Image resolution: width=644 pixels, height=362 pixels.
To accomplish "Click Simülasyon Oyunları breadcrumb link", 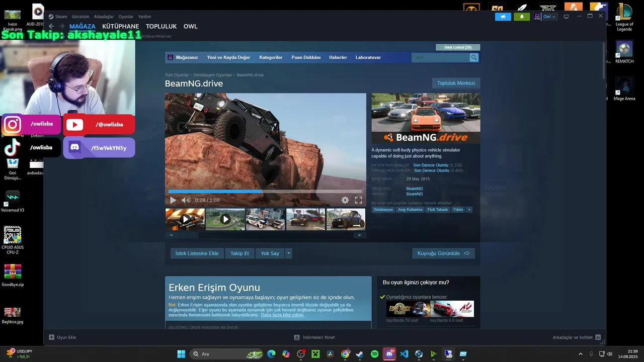I will 213,75.
